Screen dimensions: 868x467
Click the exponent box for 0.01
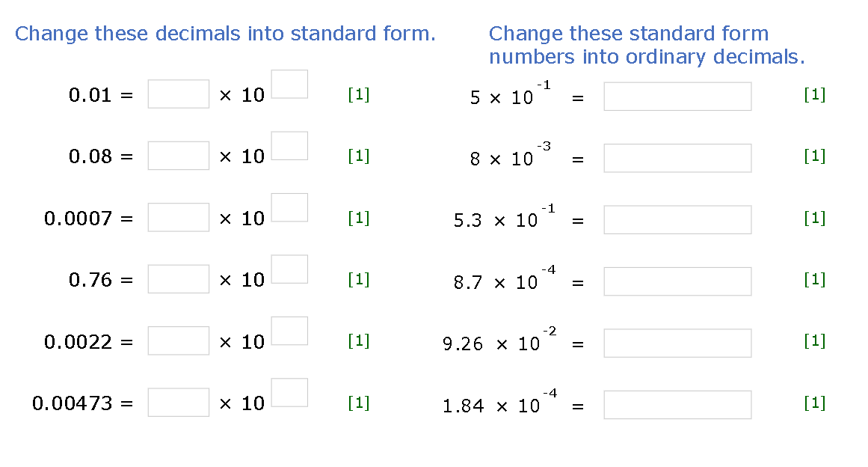coord(289,84)
